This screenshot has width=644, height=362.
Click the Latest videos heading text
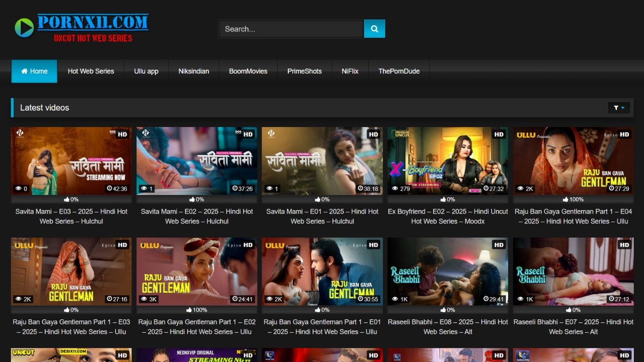pos(45,108)
